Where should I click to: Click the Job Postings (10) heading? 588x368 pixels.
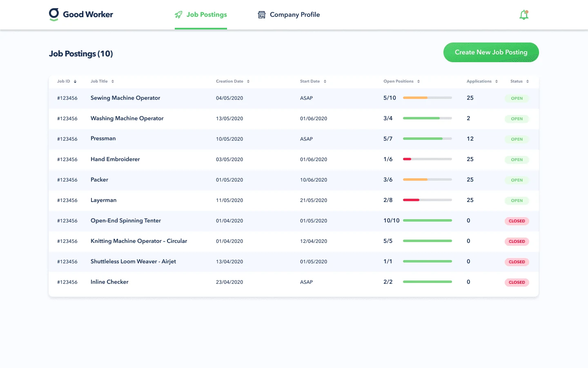81,54
